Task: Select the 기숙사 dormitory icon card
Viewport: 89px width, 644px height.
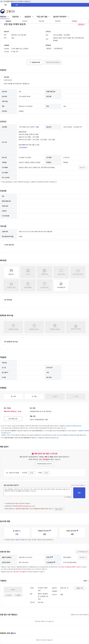Action: pos(28,272)
